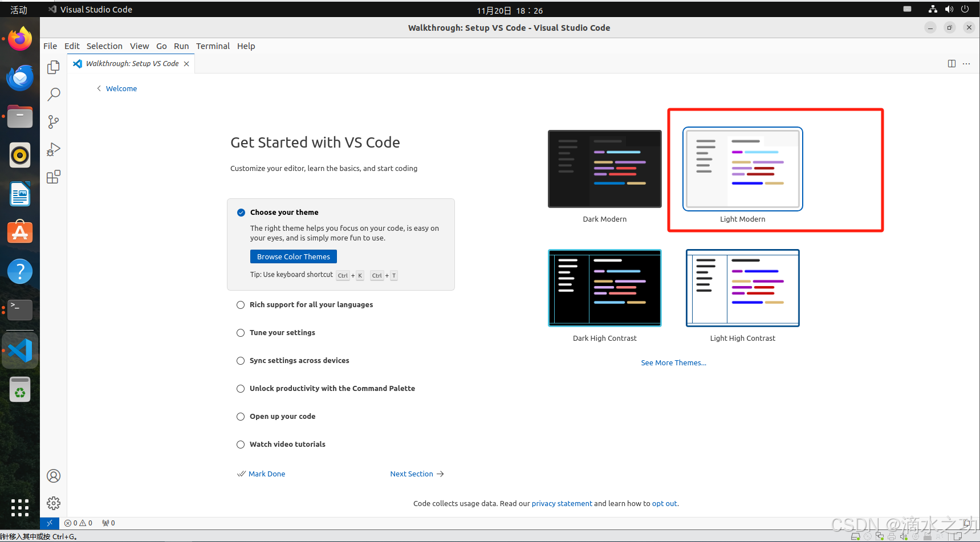Open the File menu
This screenshot has height=542, width=980.
[50, 46]
